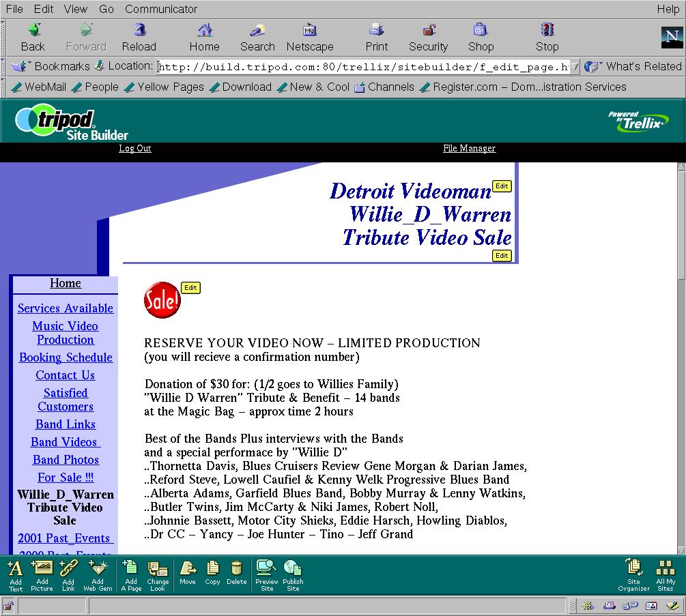Open the Search toolbar button
The image size is (686, 616).
click(x=257, y=38)
